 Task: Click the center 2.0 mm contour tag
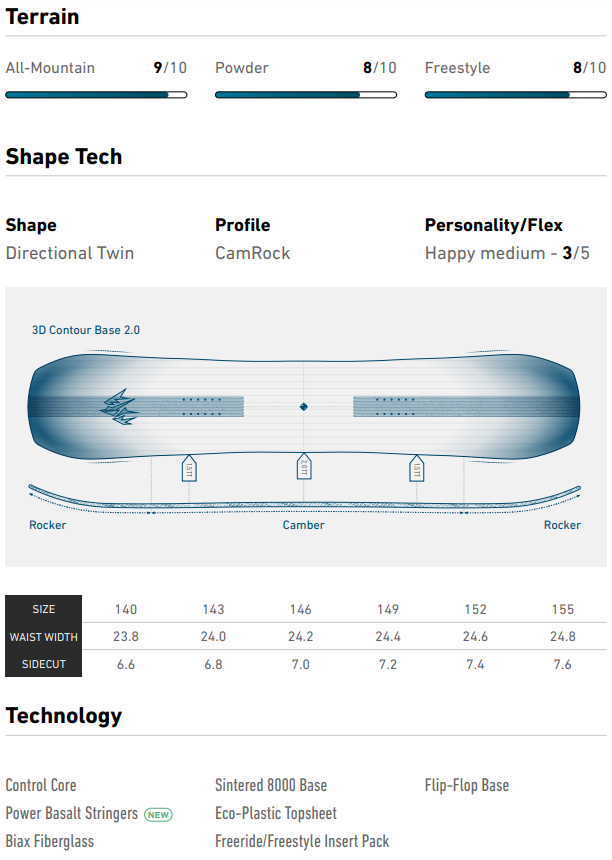point(304,468)
